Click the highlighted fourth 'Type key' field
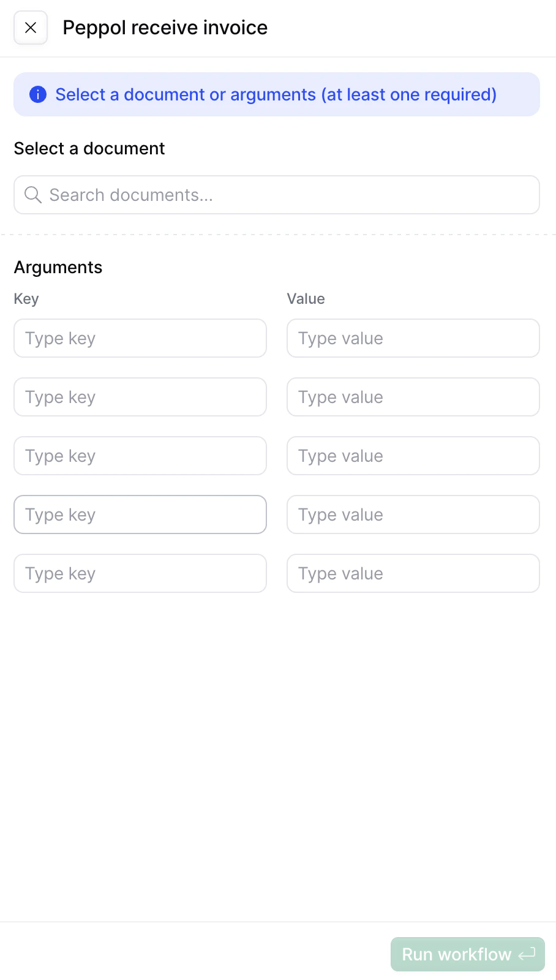556x980 pixels. point(140,514)
